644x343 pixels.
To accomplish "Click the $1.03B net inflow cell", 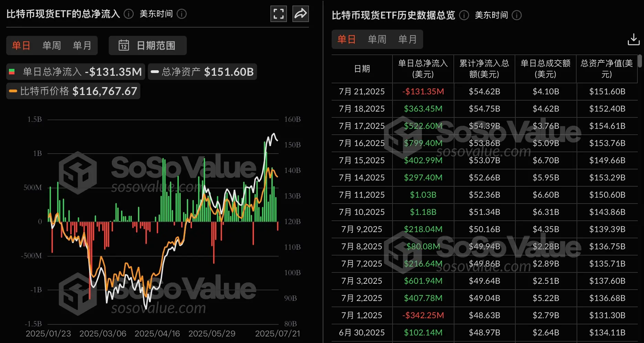I will (x=423, y=195).
